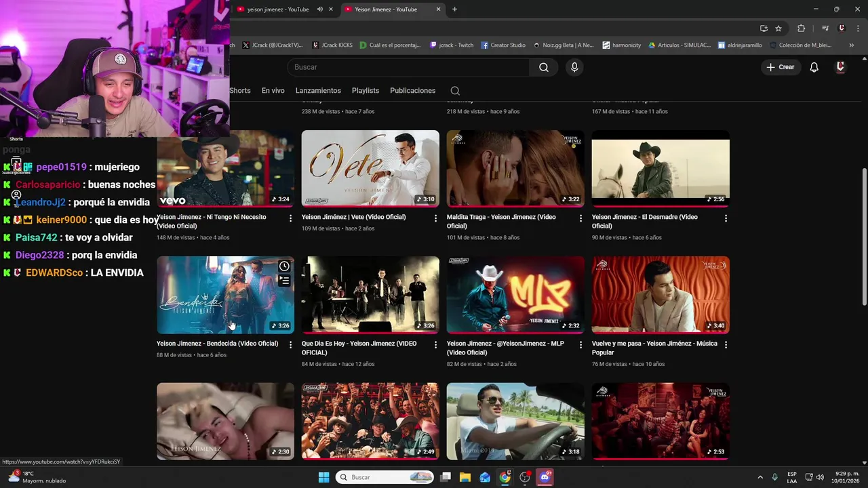Open options for Vuelve y me pasa
This screenshot has width=868, height=488.
coord(726,344)
